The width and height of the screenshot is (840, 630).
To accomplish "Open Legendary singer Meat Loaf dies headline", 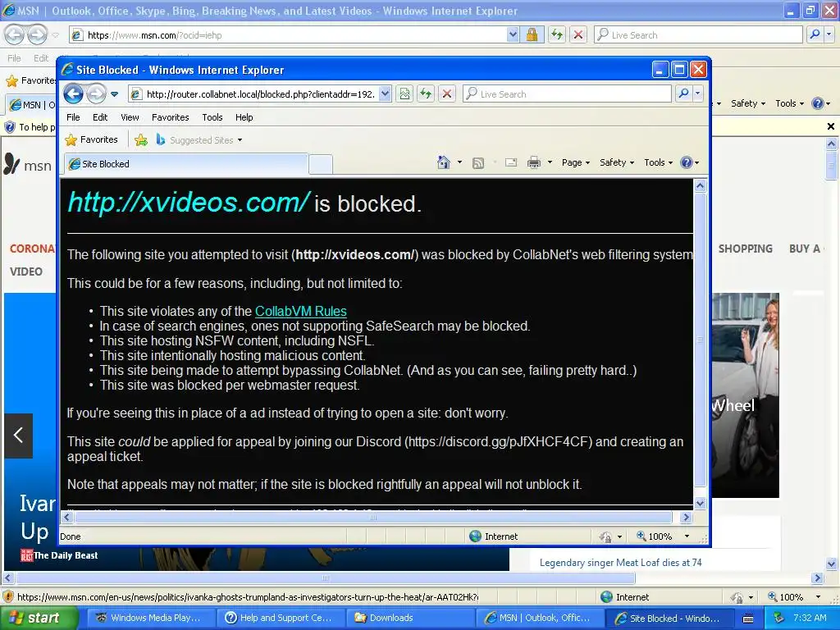I will pyautogui.click(x=620, y=563).
